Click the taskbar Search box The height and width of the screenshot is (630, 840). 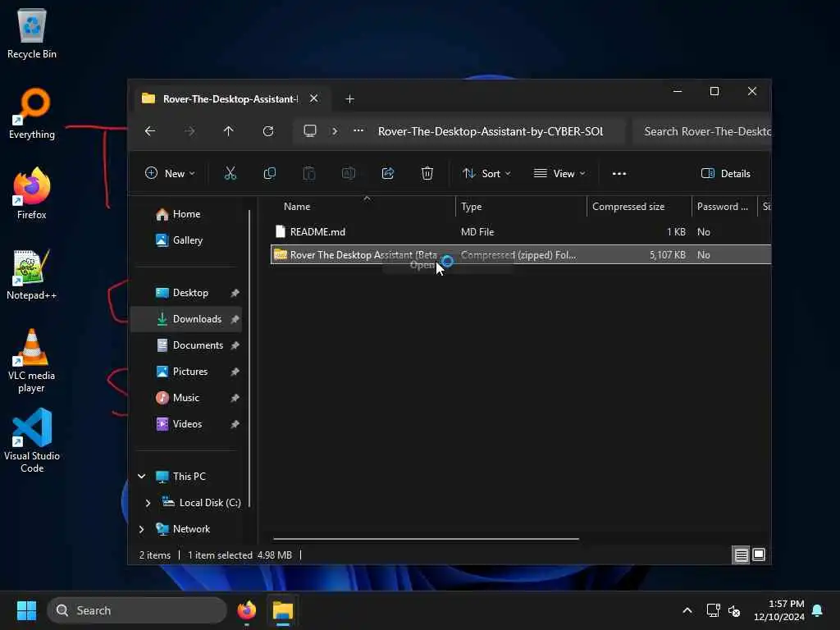click(137, 610)
